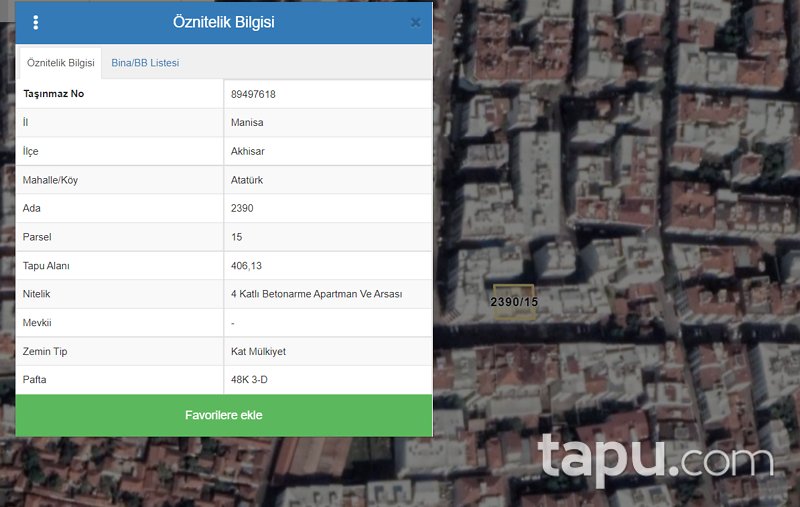Click the Tapu Alanı label
Screen dimensions: 800x507
click(x=46, y=266)
